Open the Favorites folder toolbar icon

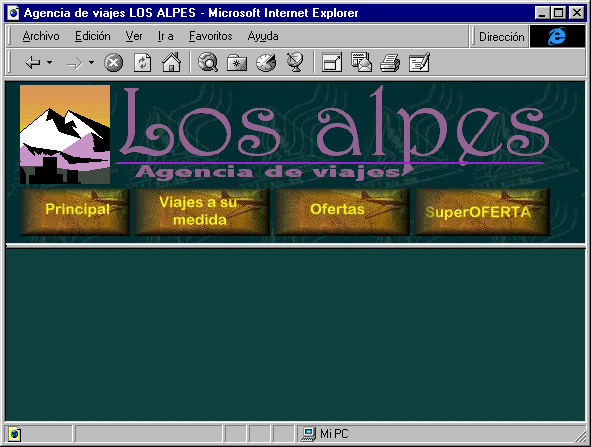[237, 63]
